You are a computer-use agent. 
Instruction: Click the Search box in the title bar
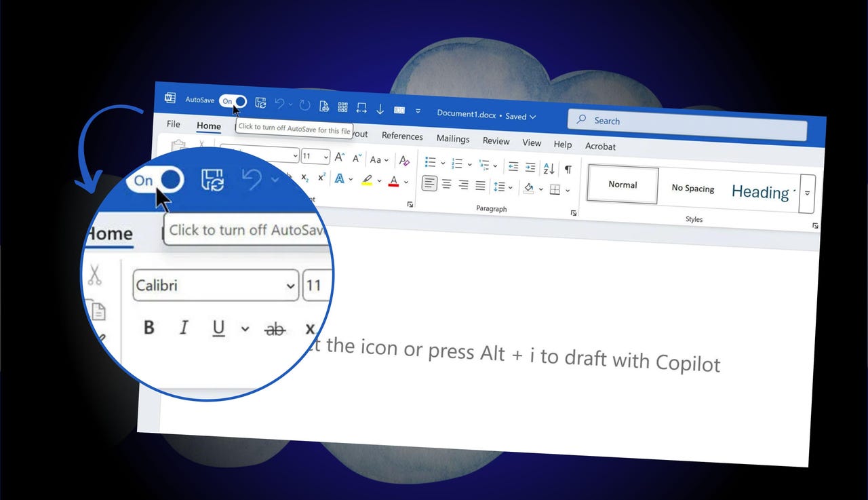688,126
